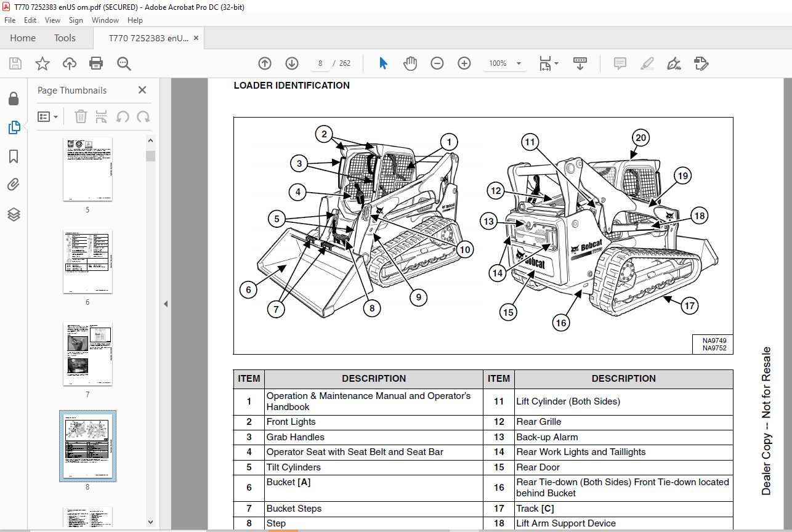Click the 'Grab Handles' table cell
Image resolution: width=792 pixels, height=532 pixels.
[x=374, y=437]
